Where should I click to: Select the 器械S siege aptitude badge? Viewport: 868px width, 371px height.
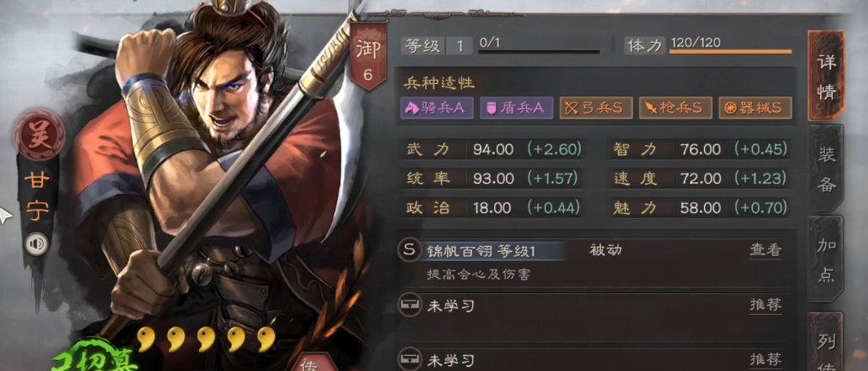coord(755,107)
